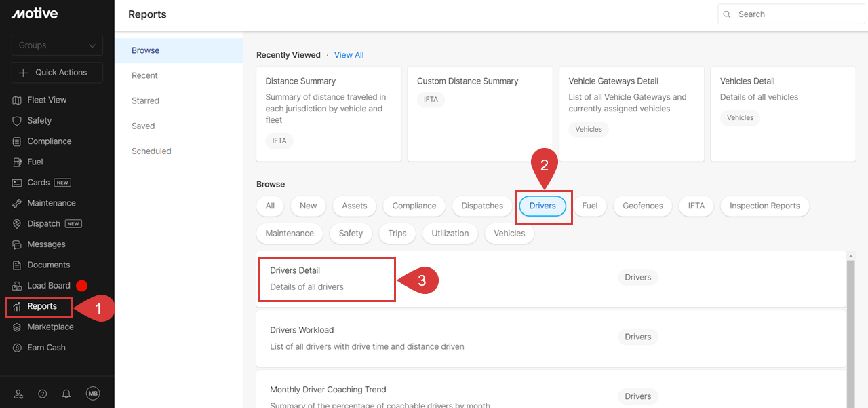Select the Maintenance wrench icon
The image size is (868, 408).
[18, 203]
